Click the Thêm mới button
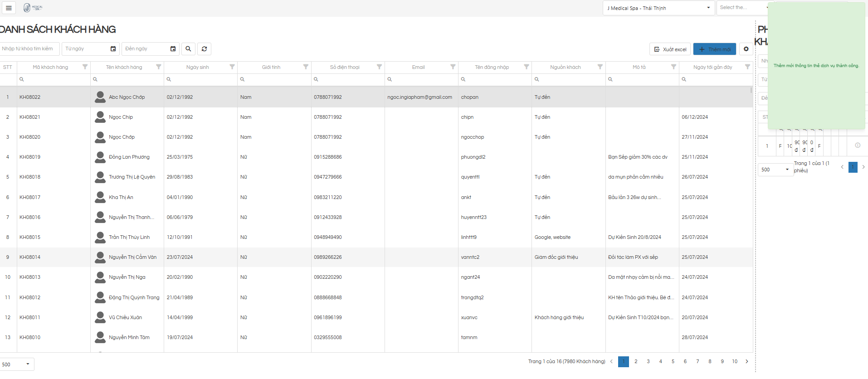868x379 pixels. click(714, 49)
